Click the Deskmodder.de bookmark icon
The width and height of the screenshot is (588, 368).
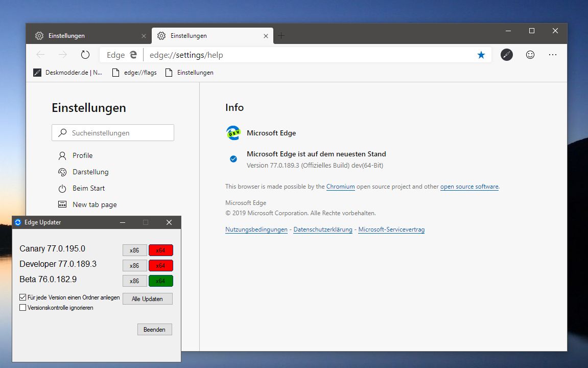pyautogui.click(x=37, y=73)
